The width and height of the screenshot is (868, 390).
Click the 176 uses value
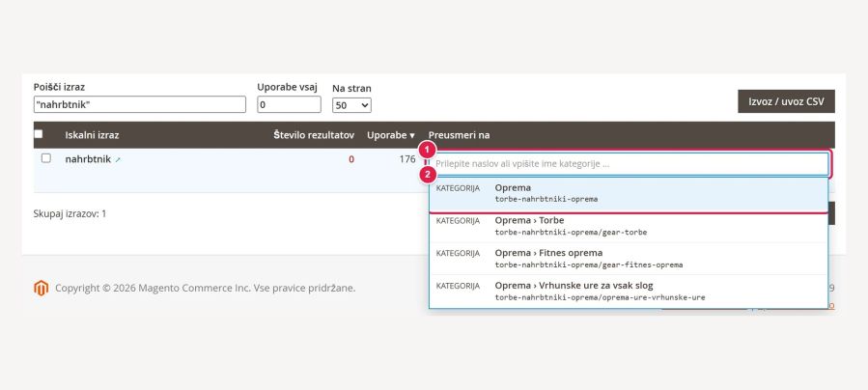tap(406, 159)
